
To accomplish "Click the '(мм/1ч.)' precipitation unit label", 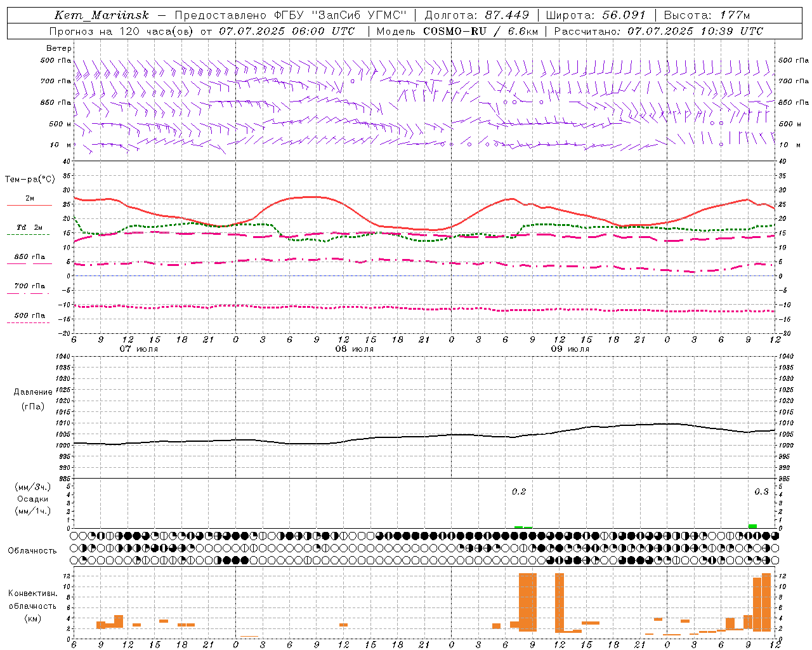I will (x=33, y=511).
